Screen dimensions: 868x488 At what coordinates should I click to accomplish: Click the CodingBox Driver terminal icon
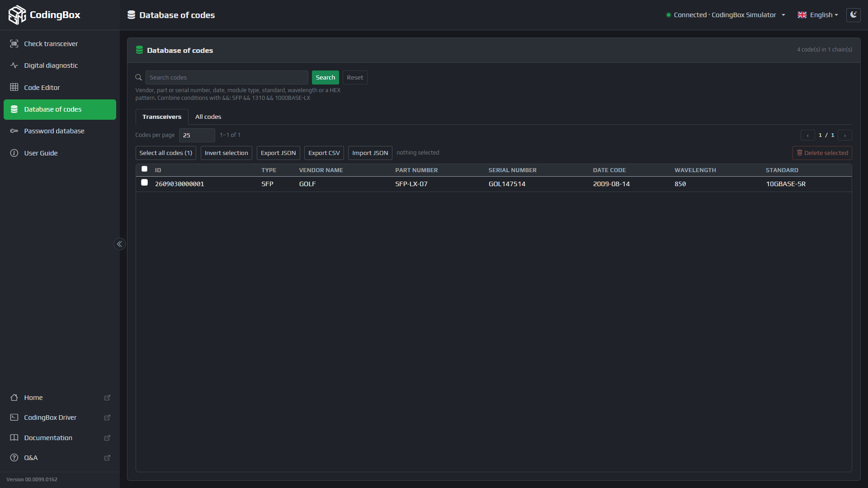pyautogui.click(x=14, y=418)
